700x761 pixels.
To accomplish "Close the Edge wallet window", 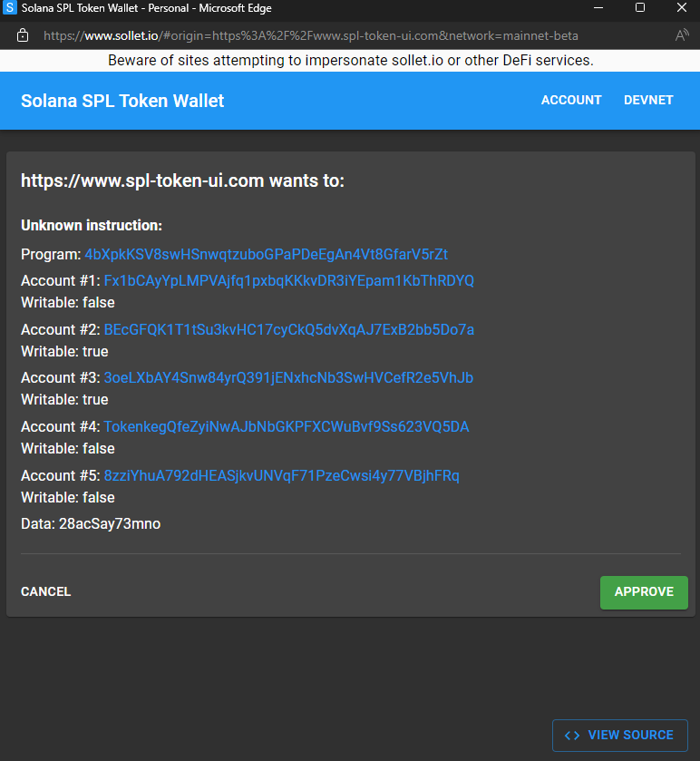I will [682, 8].
